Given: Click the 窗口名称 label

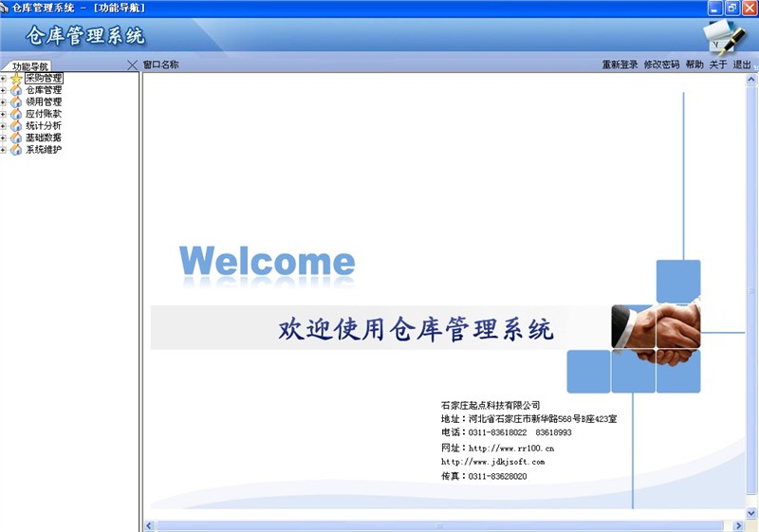Looking at the screenshot, I should click(x=160, y=64).
